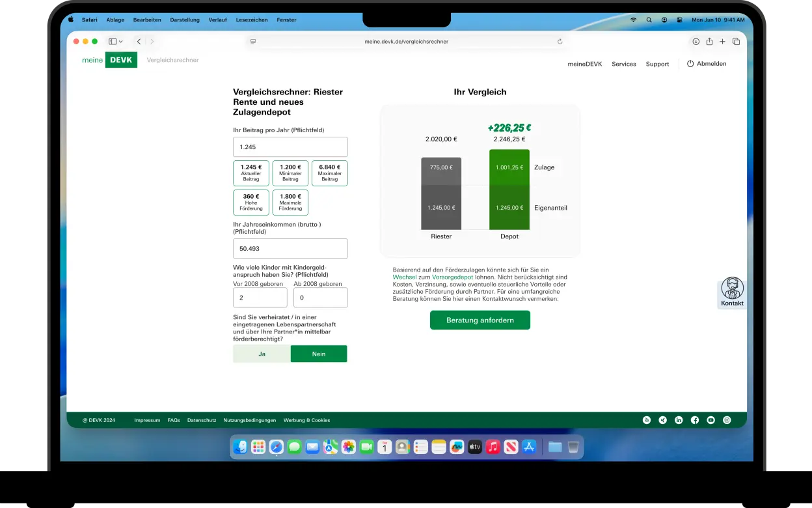The height and width of the screenshot is (508, 812).
Task: Open Support in the top navigation
Action: click(657, 64)
